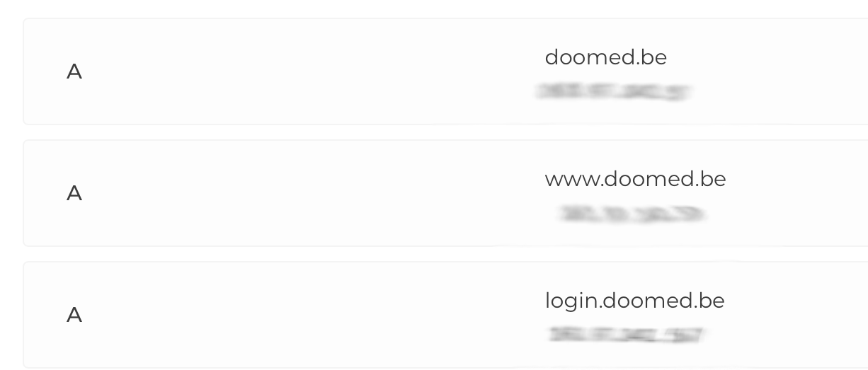Image resolution: width=868 pixels, height=370 pixels.
Task: Open the first DNS record card
Action: coord(446,71)
